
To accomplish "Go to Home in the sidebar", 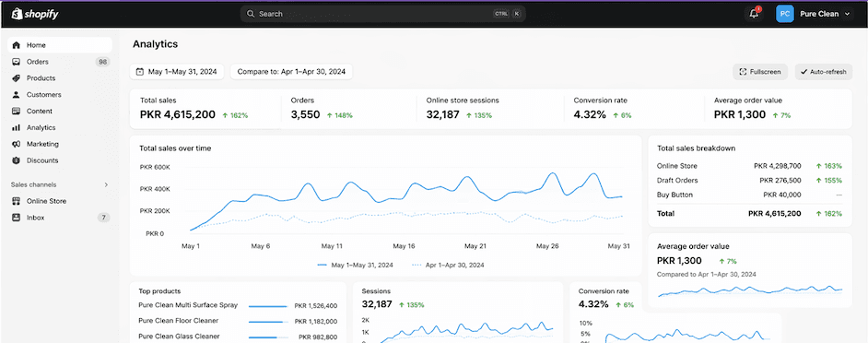I will 60,45.
